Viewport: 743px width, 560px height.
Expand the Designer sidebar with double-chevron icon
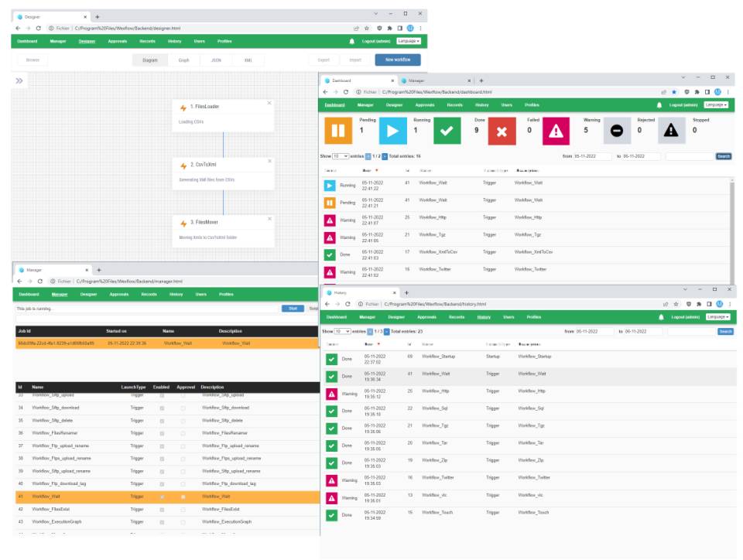(x=19, y=80)
